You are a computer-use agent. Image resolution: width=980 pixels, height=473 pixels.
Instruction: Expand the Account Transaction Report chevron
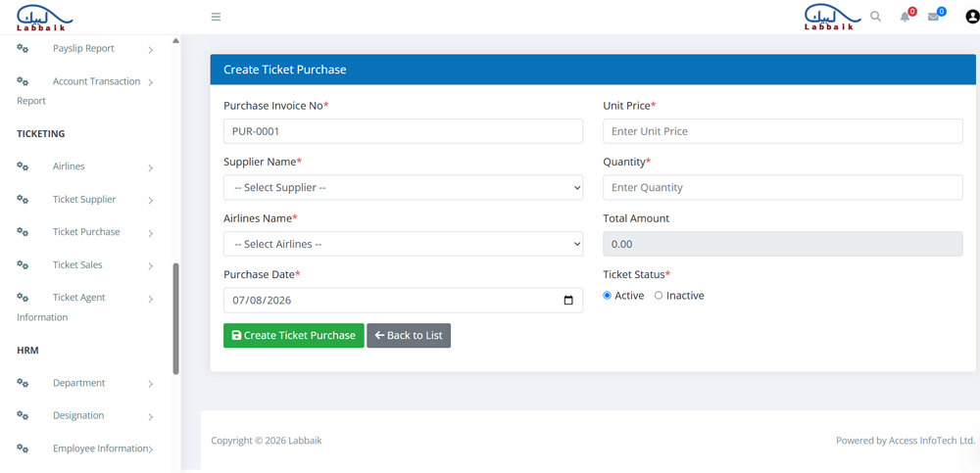pos(151,82)
